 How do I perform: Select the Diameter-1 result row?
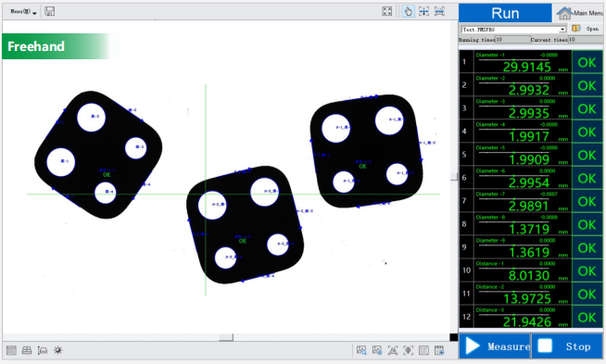pos(531,62)
